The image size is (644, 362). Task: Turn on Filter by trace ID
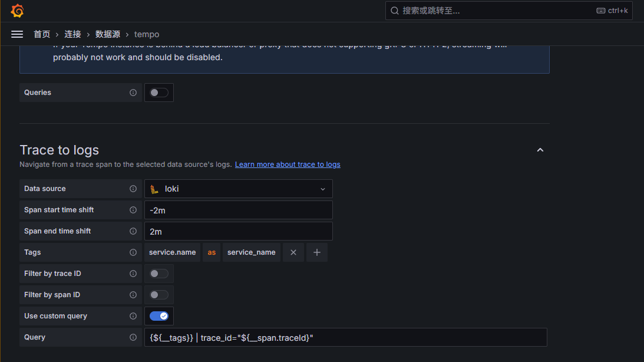159,274
